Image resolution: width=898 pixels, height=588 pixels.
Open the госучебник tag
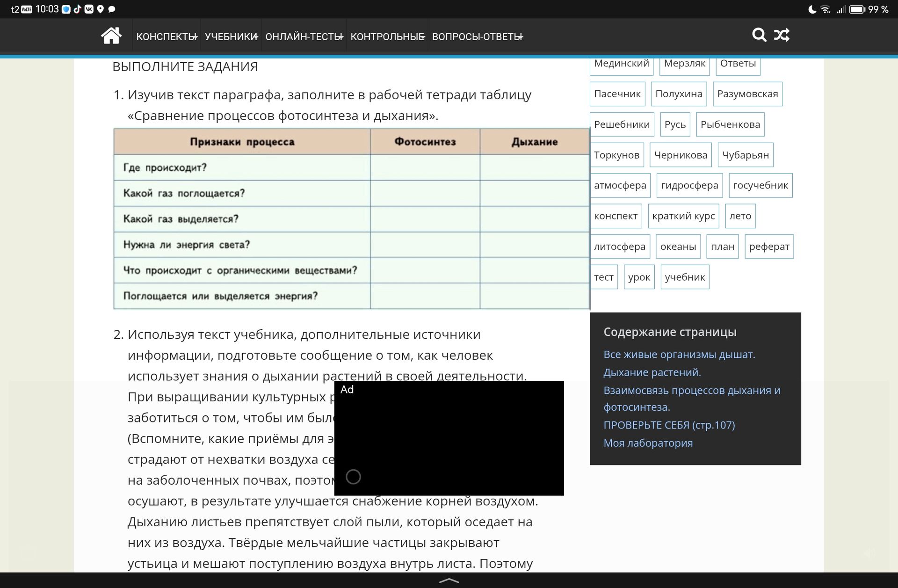(760, 185)
